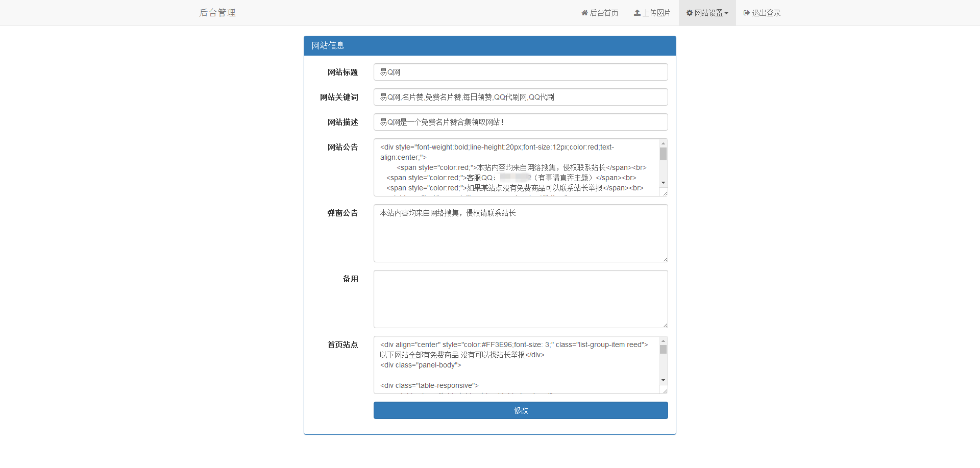980x468 pixels.
Task: Click the logout icon beside 退出登录
Action: click(747, 13)
